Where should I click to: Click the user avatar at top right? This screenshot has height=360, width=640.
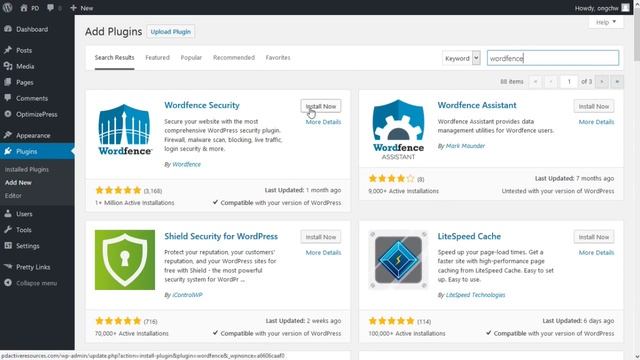click(x=625, y=7)
